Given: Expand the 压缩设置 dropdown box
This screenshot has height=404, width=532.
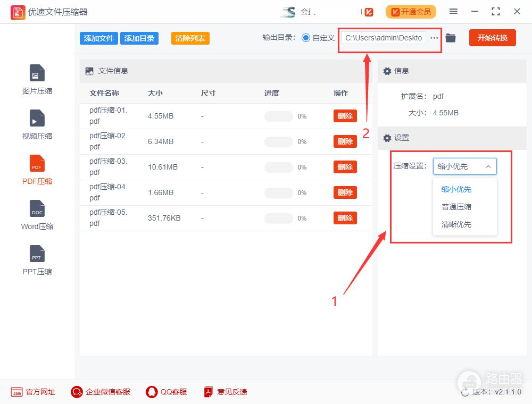Looking at the screenshot, I should [x=464, y=166].
